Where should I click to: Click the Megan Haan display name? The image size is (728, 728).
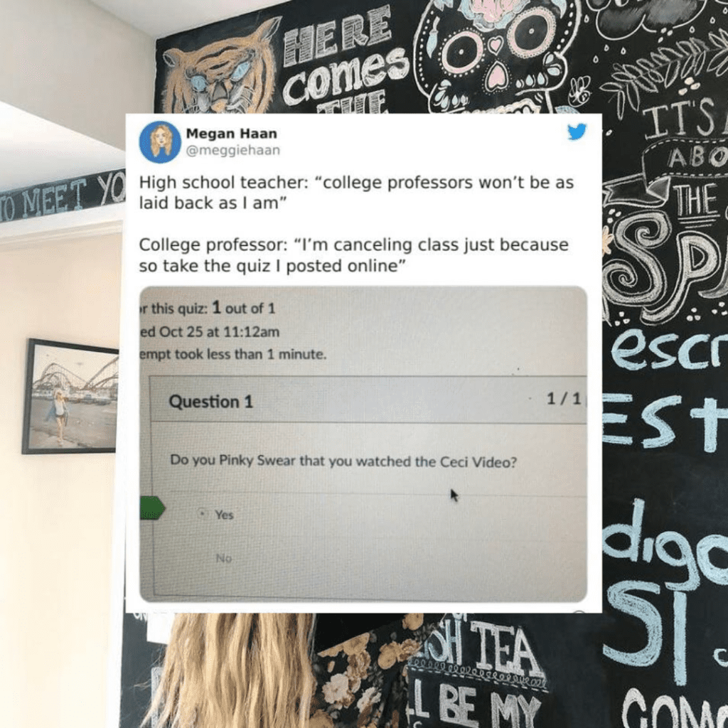(x=231, y=134)
